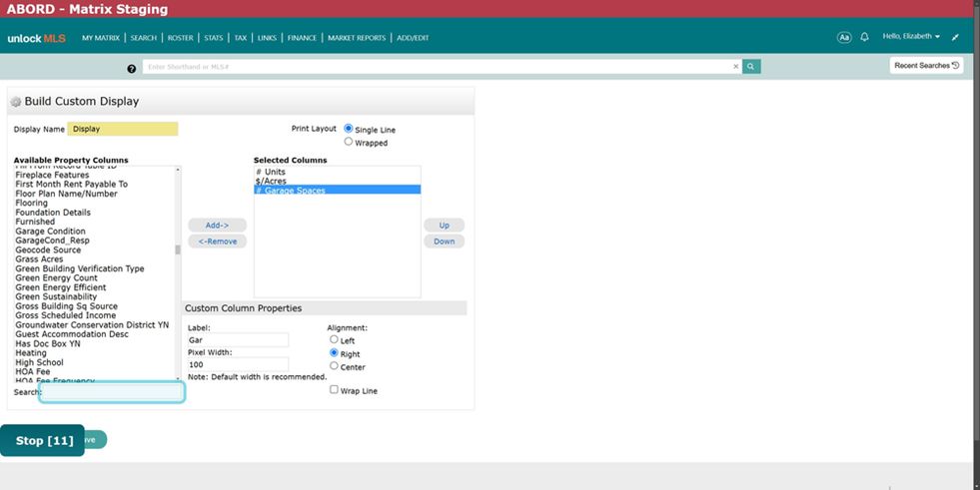Select # Garage Spaces in Selected Columns
This screenshot has height=490, width=980.
(337, 190)
